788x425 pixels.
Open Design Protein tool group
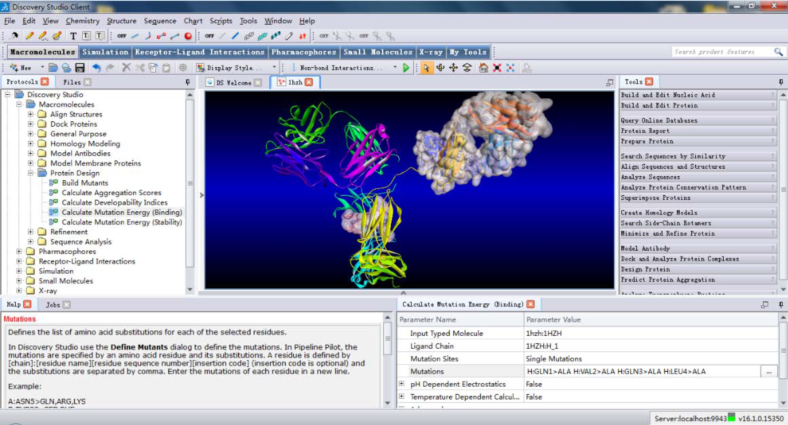(x=698, y=269)
